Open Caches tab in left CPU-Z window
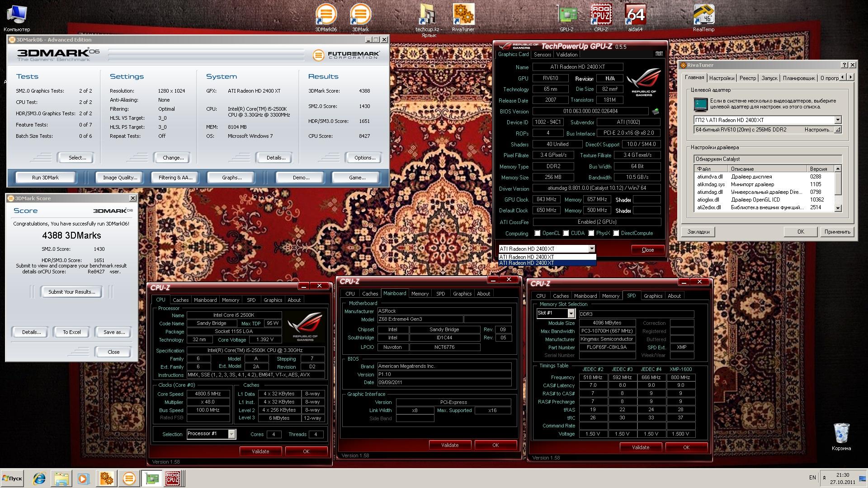This screenshot has width=868, height=488. click(180, 300)
